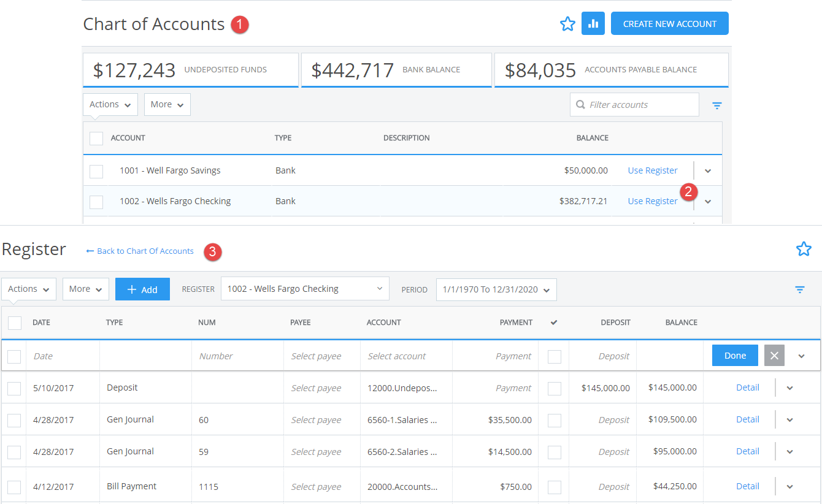Open Detail for Gen Journal 60

click(x=748, y=419)
